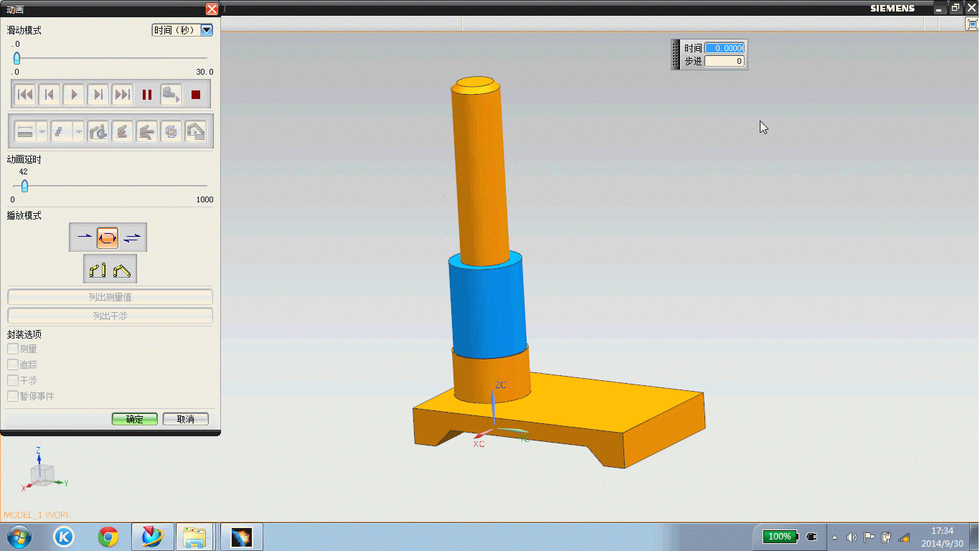The width and height of the screenshot is (980, 551).
Task: Close the 动画 dialog
Action: 212,9
